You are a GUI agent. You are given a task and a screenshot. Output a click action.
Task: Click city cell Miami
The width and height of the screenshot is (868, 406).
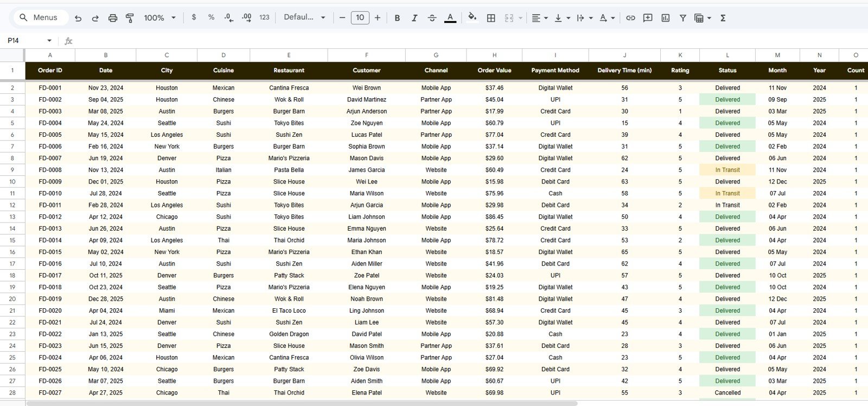click(167, 310)
